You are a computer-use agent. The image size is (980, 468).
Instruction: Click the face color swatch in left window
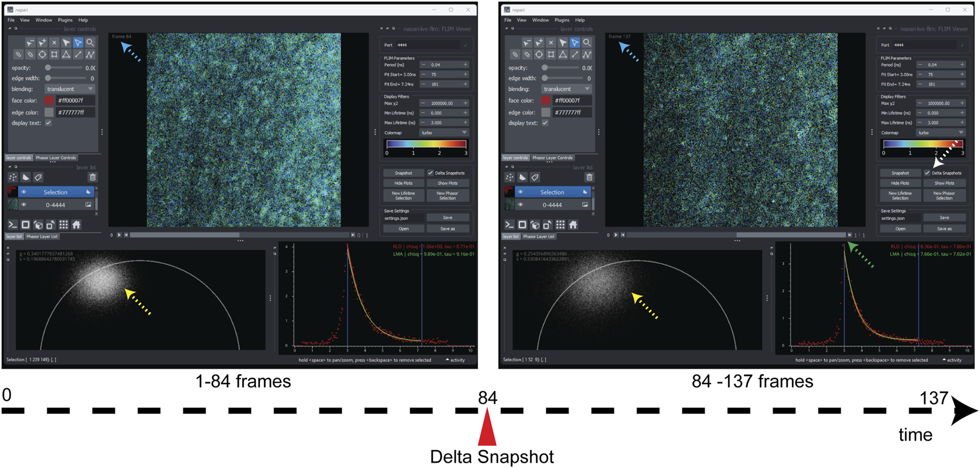(x=49, y=101)
